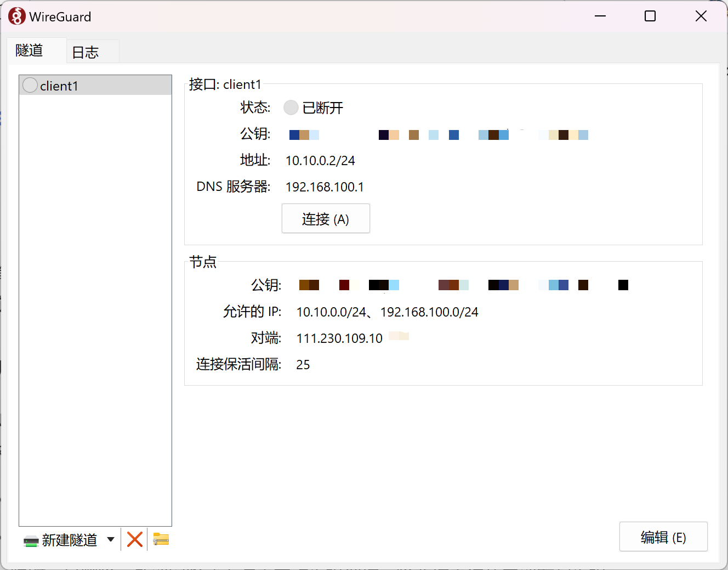Screen dimensions: 728x570
Task: Delete selected tunnel with red X icon
Action: coord(135,539)
